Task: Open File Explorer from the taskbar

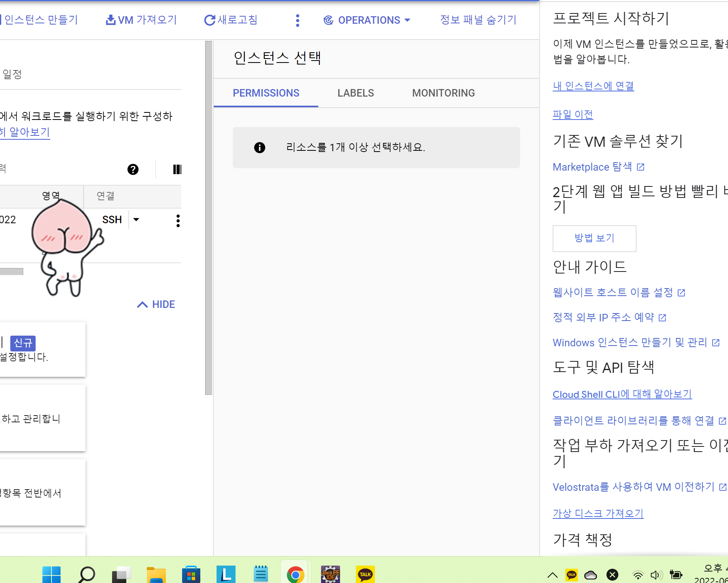Action: (x=156, y=575)
